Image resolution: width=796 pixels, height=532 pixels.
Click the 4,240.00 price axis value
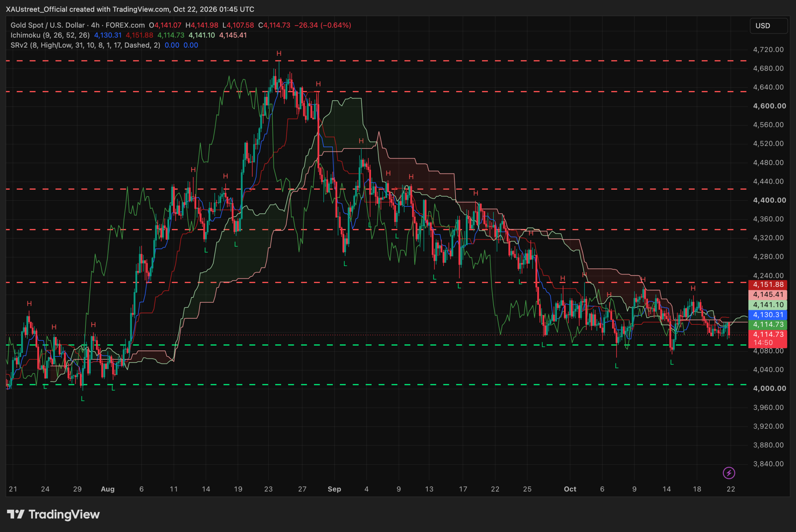pos(768,276)
